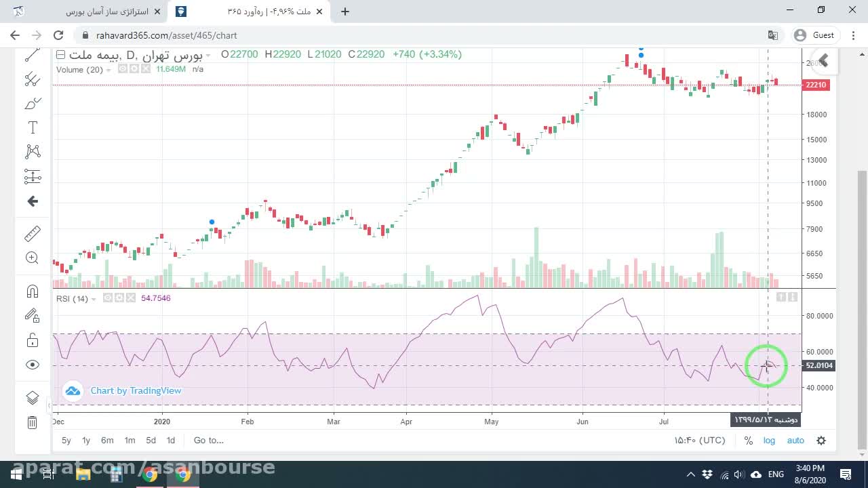Click the Chart by TradingView link
Screen dimensions: 868x488
point(136,390)
